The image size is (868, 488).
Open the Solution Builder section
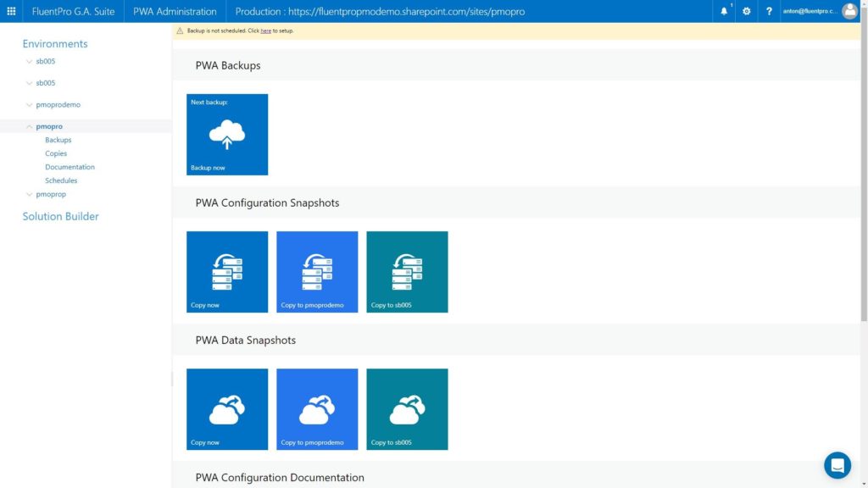tap(59, 216)
